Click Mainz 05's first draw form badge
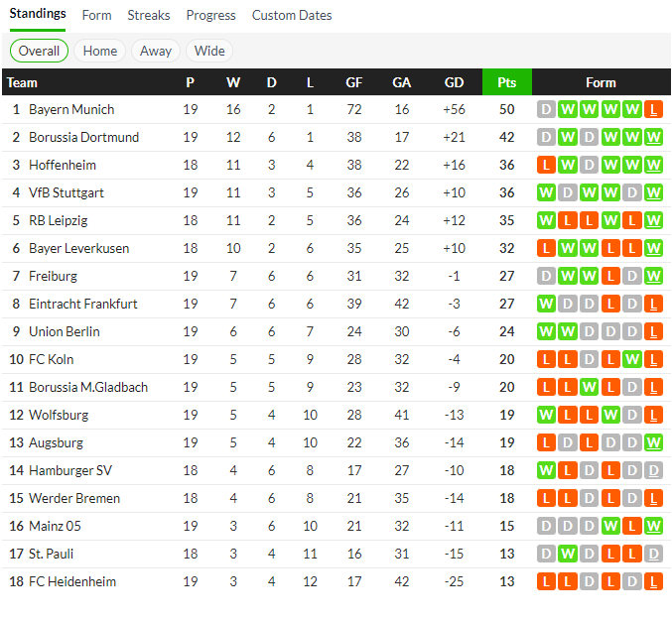The width and height of the screenshot is (672, 622). pyautogui.click(x=546, y=526)
